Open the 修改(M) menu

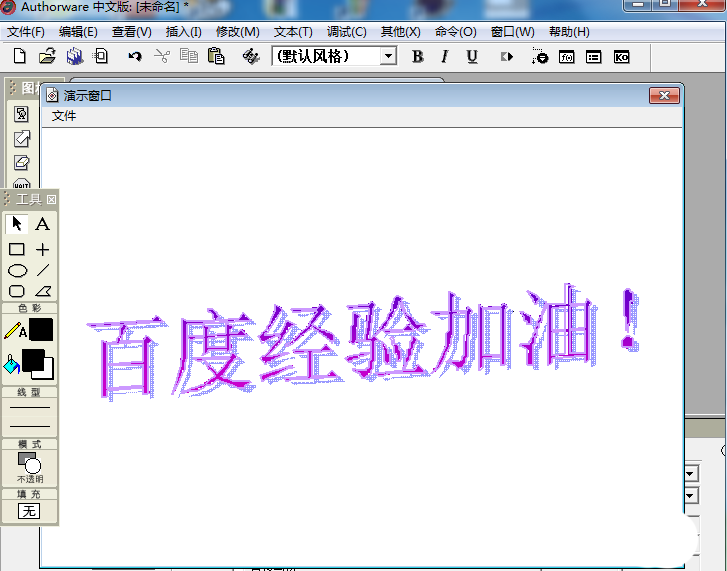[x=238, y=32]
